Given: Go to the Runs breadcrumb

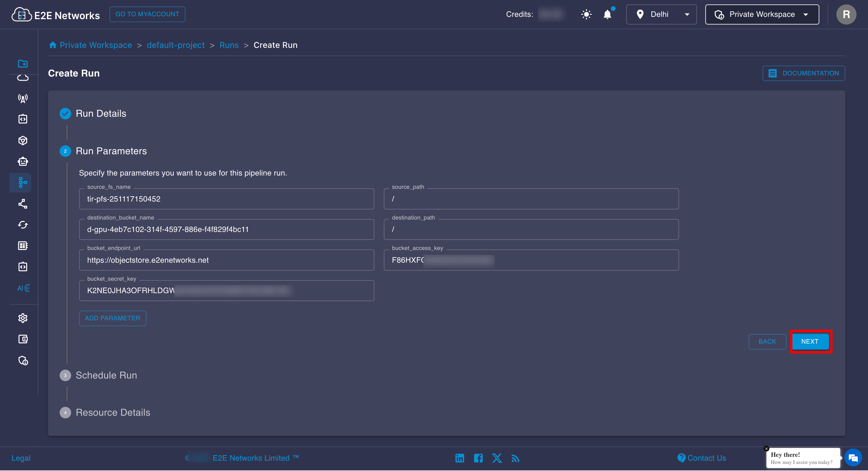Looking at the screenshot, I should coord(229,45).
